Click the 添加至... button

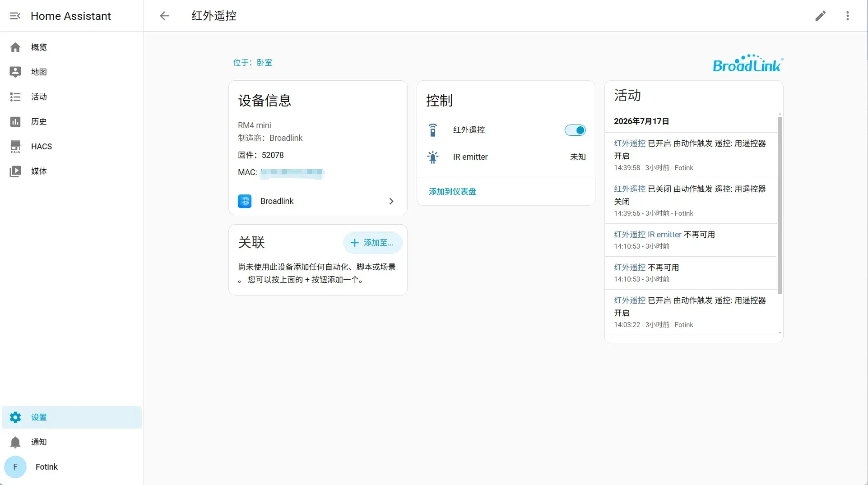tap(372, 243)
